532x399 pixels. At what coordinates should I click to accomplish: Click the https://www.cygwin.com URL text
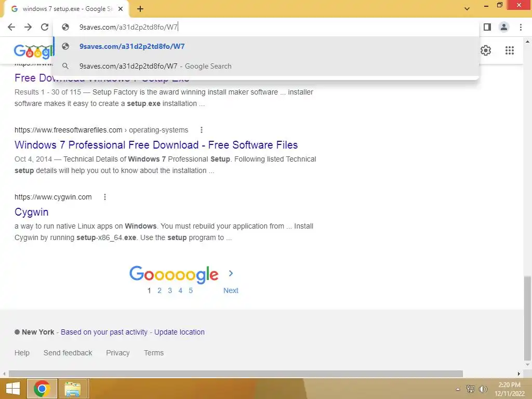[x=53, y=197]
